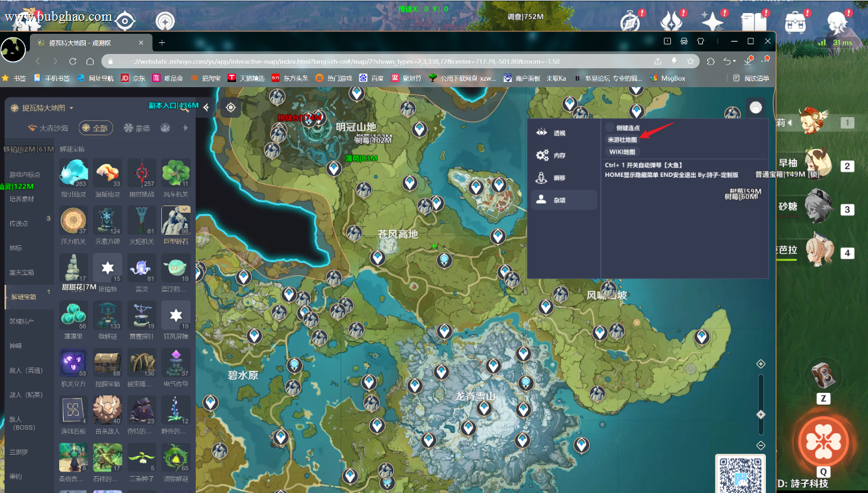This screenshot has width=868, height=493.
Task: Collapse the left marker panel arrow
Action: tap(206, 108)
